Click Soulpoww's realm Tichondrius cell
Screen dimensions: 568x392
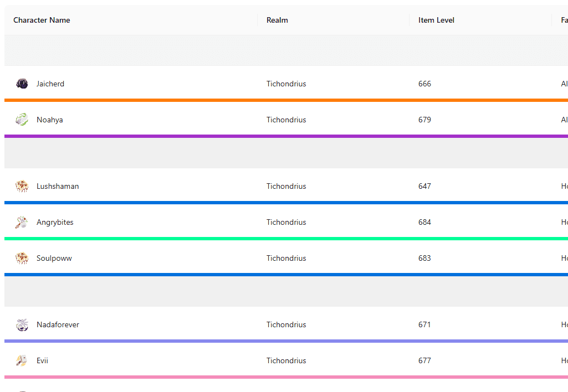[x=286, y=258]
